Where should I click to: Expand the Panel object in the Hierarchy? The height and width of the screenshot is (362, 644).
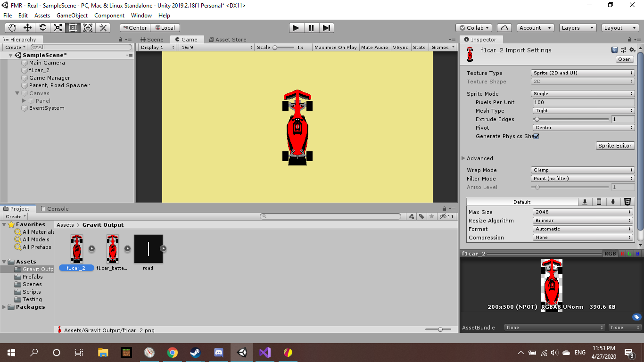coord(24,101)
